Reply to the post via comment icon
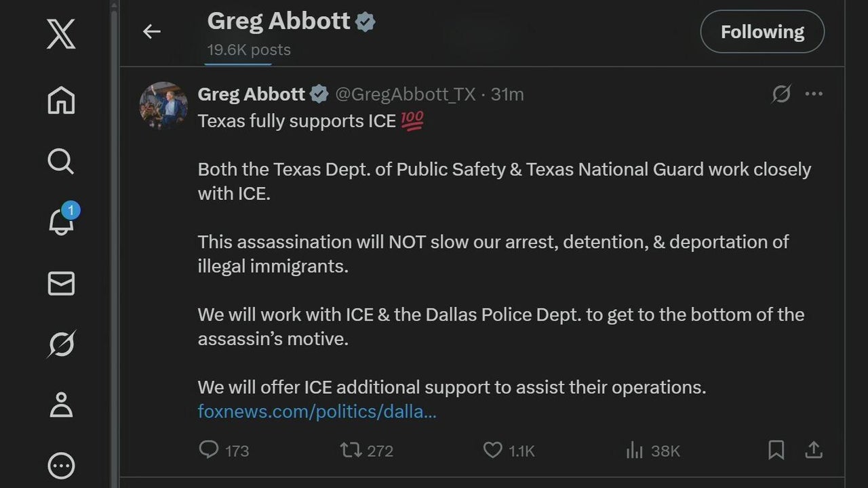 [x=209, y=450]
